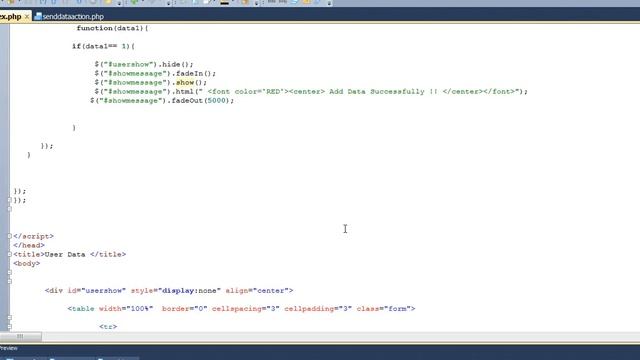The image size is (640, 360).
Task: Click the horizontal scrollbar thumb
Action: pyautogui.click(x=20, y=336)
